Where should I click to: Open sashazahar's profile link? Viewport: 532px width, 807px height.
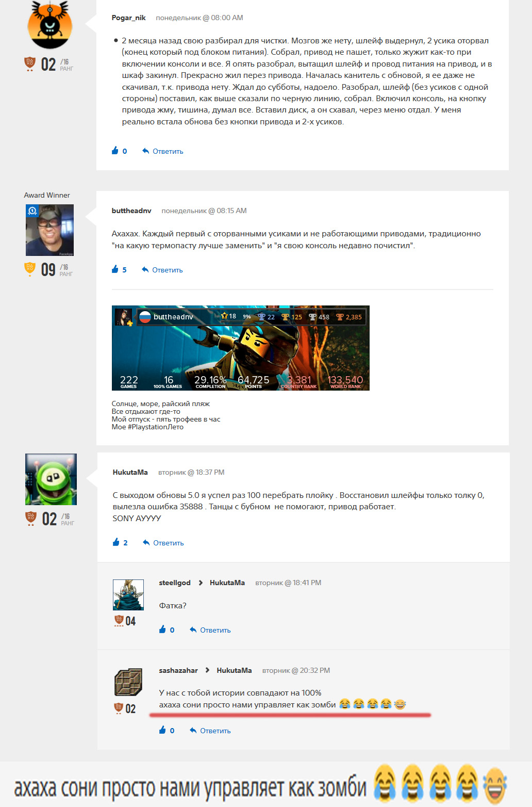178,670
